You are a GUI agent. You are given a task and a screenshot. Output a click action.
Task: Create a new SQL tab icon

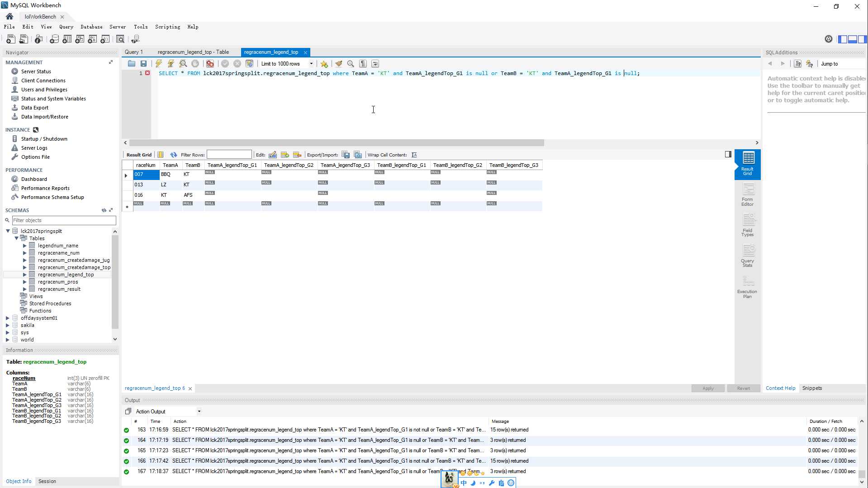point(10,39)
